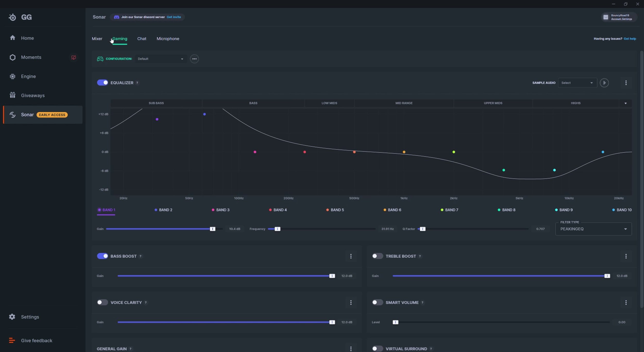644x352 pixels.
Task: Click the SUB BASS range header
Action: click(x=156, y=103)
